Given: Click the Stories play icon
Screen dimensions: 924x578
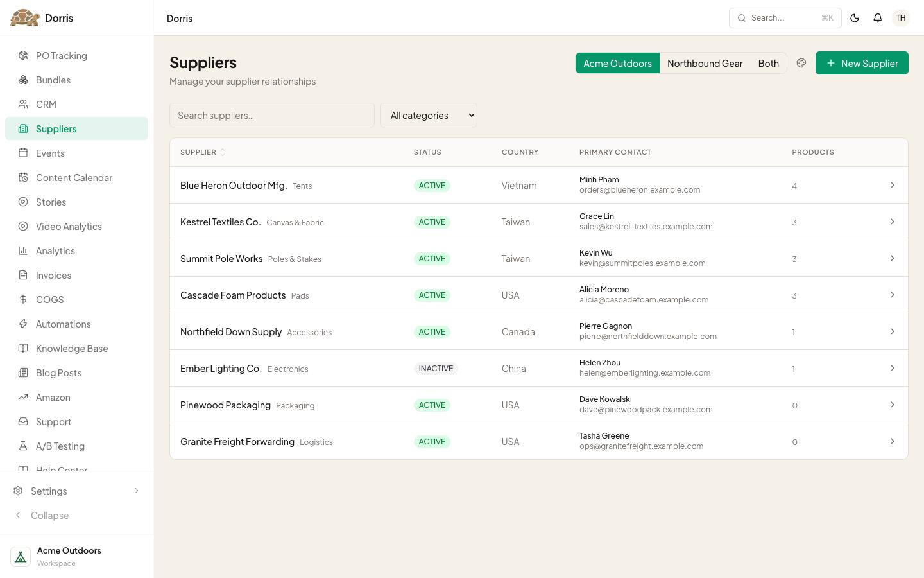Looking at the screenshot, I should (x=23, y=202).
